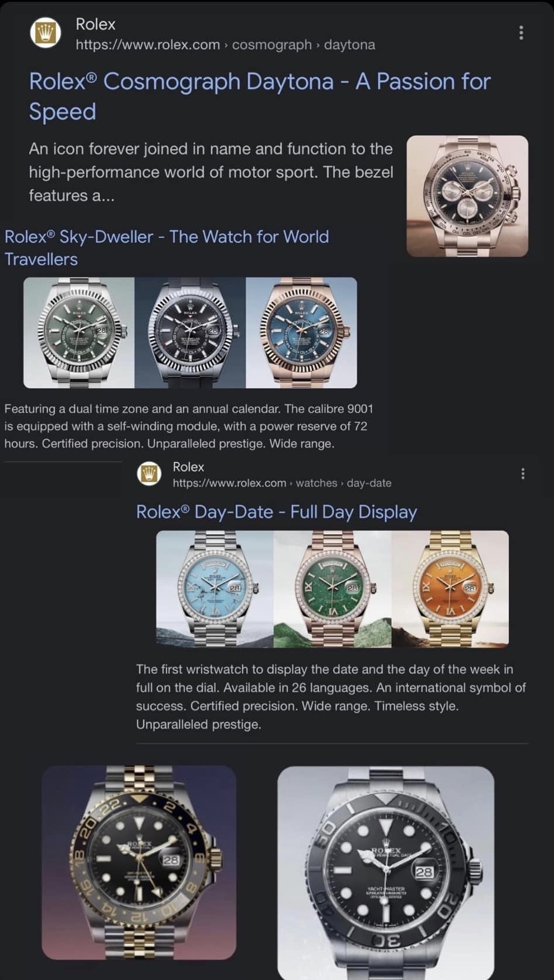Open the Rolex Sky-Dweller World Travellers link
The image size is (554, 980).
(x=166, y=248)
